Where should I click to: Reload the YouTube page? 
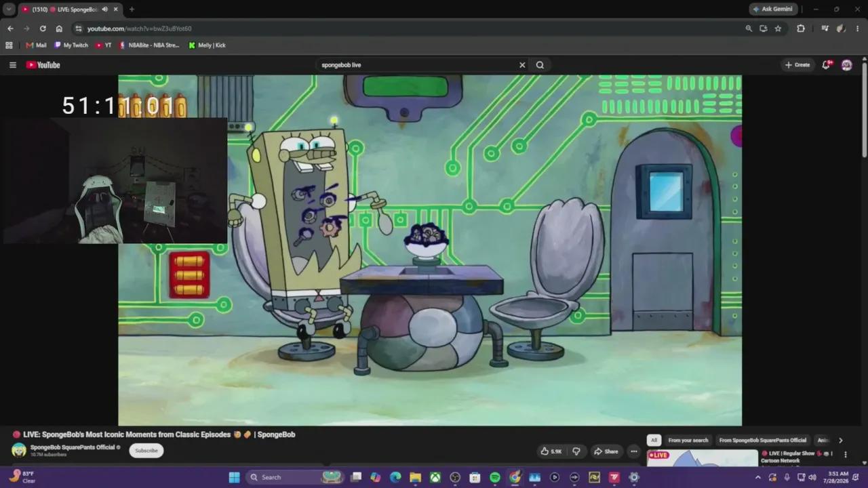(x=43, y=28)
